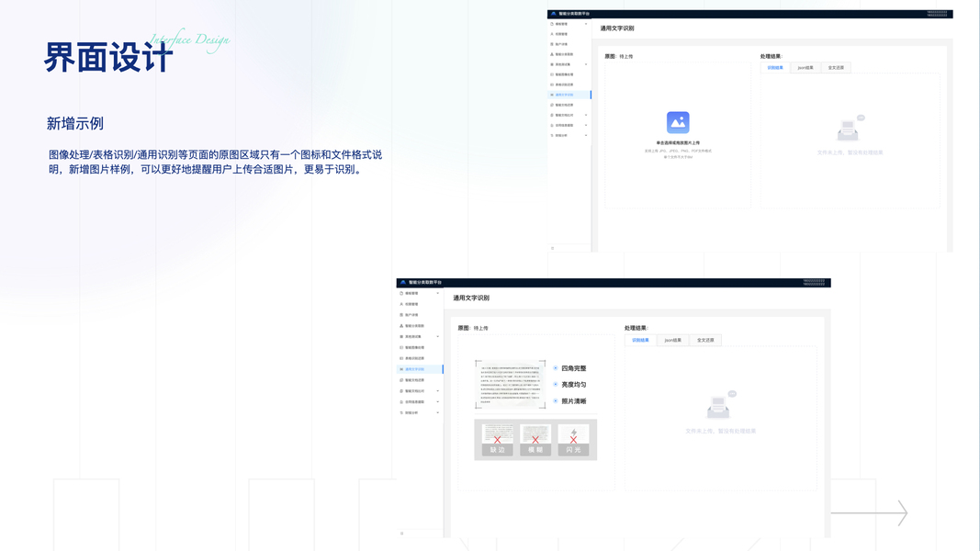Select 全文还原 tab in upper mockup
The width and height of the screenshot is (980, 551).
[836, 67]
